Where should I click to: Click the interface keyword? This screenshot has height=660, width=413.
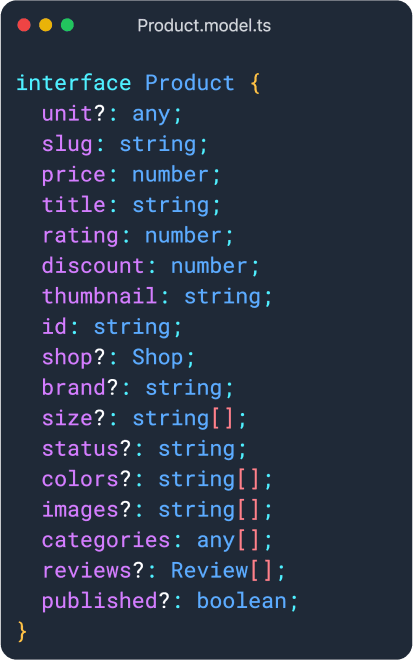(74, 83)
